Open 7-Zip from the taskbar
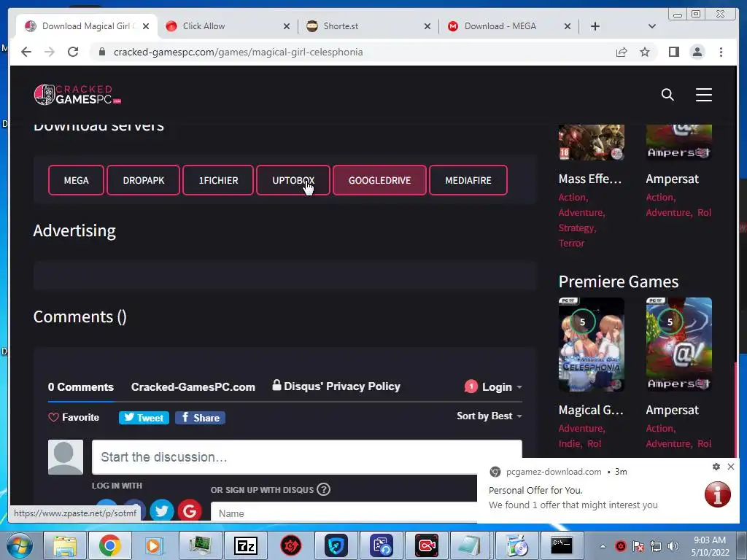The width and height of the screenshot is (747, 560). point(245,545)
